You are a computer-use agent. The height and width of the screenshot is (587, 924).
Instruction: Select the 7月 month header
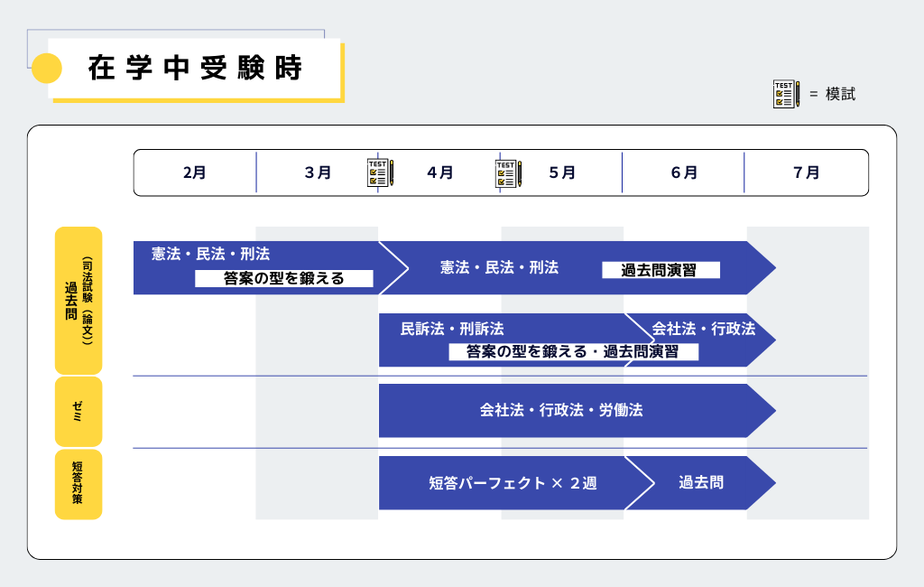[x=807, y=172]
